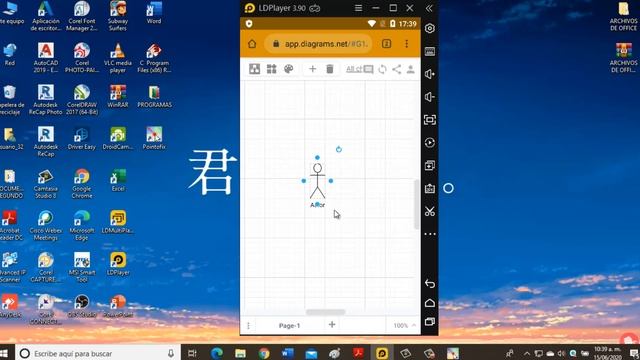Tap the Android recent apps button
This screenshot has width=640, height=360.
tap(429, 322)
